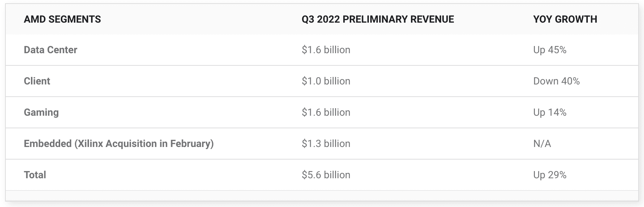Click the Data Center $1.6 billion revenue
The height and width of the screenshot is (207, 644).
tap(326, 50)
